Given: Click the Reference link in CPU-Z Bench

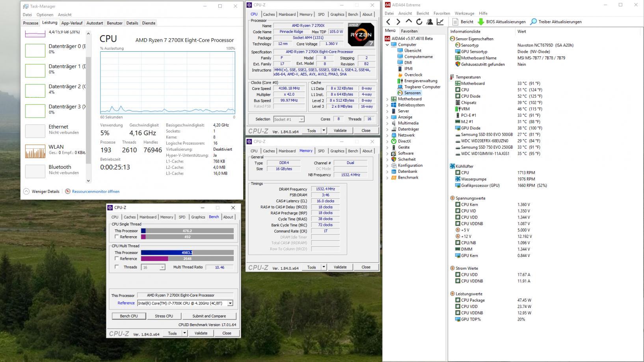Looking at the screenshot, I should click(x=126, y=303).
